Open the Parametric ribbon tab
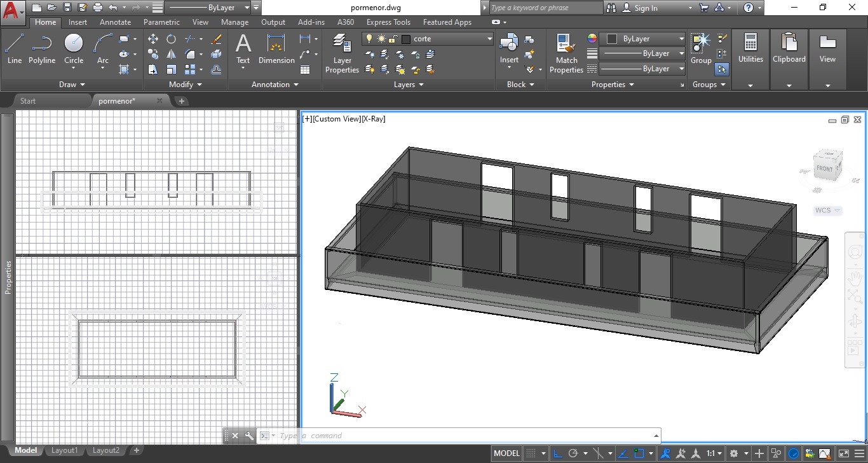This screenshot has height=463, width=868. (x=161, y=22)
